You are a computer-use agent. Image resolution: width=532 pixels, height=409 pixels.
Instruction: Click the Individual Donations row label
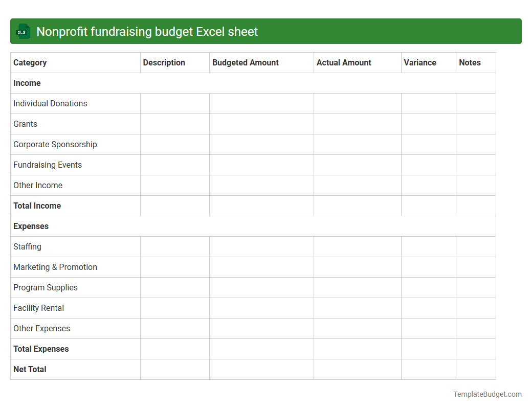point(50,103)
